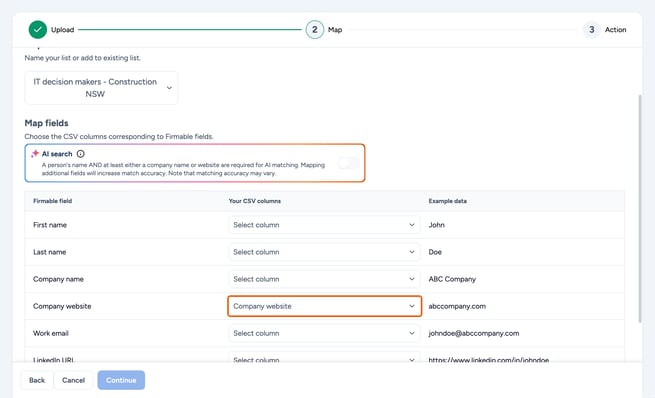655x398 pixels.
Task: Toggle the AI search switch
Action: [x=349, y=163]
